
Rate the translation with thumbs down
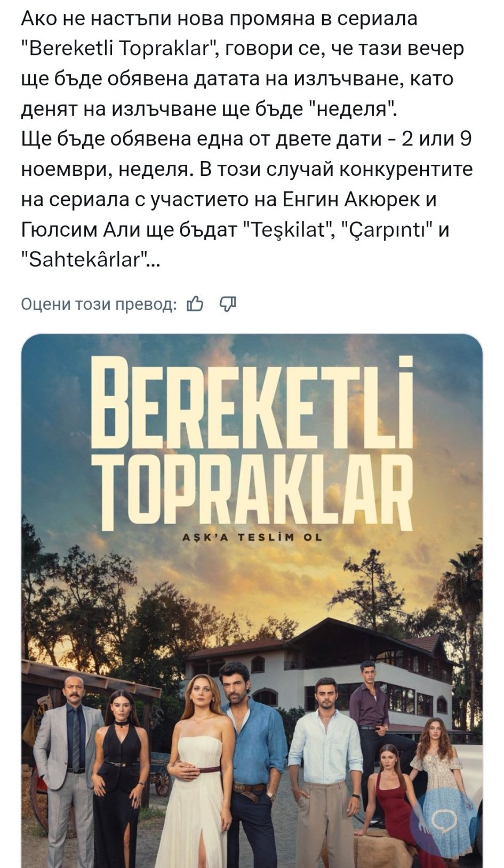[228, 304]
